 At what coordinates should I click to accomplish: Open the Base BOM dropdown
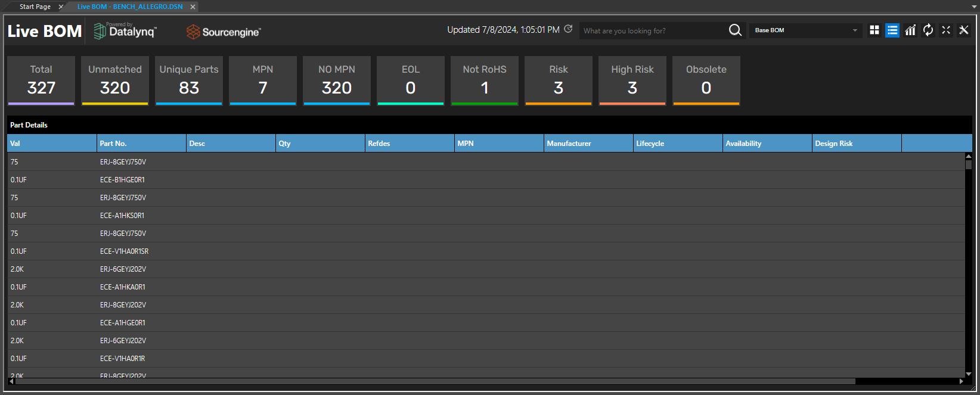(806, 30)
